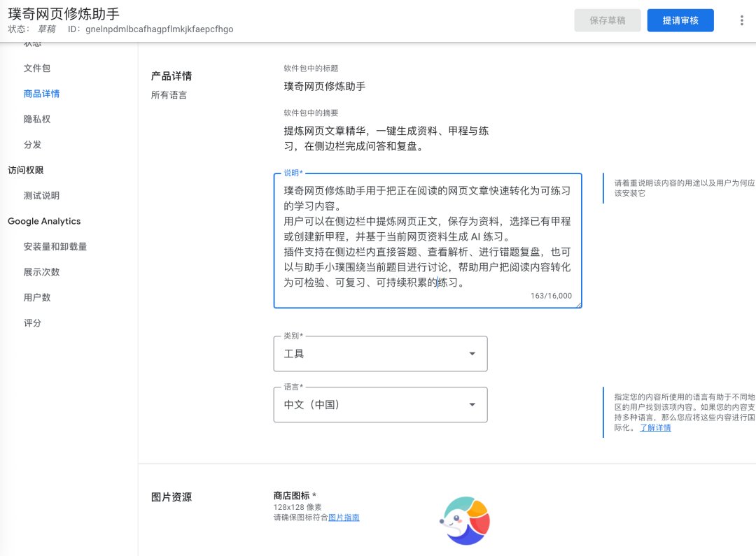Click the 访问权限 sidebar heading

pyautogui.click(x=26, y=170)
